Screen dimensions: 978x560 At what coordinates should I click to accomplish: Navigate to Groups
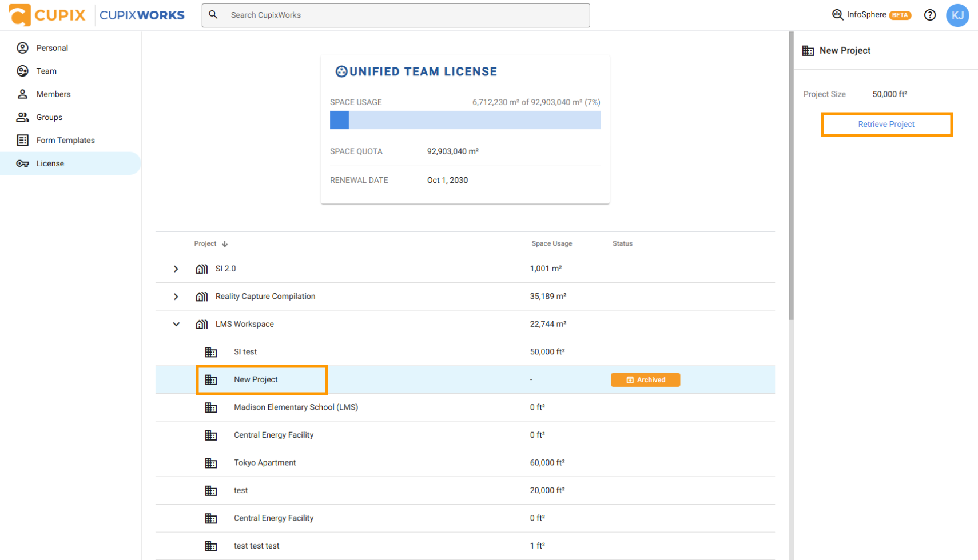point(71,117)
